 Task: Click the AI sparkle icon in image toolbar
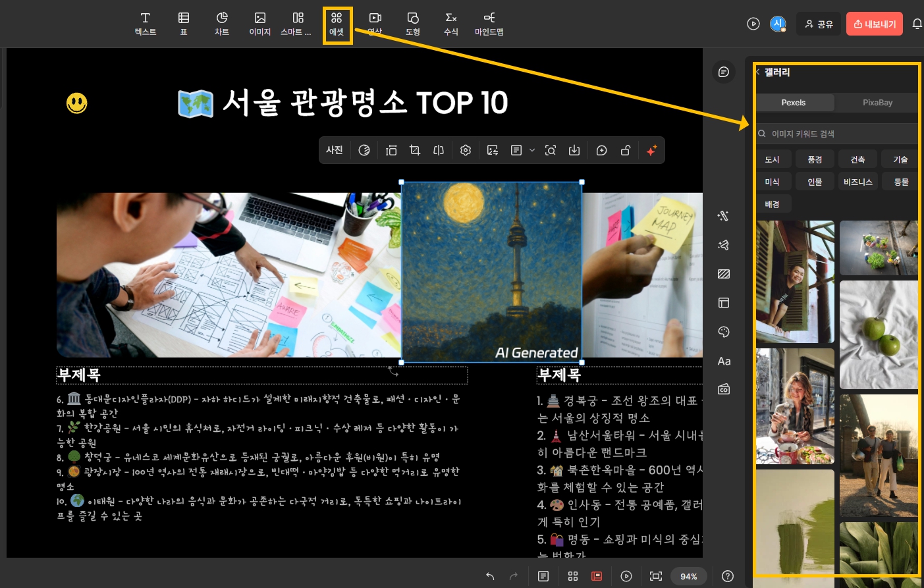pos(652,150)
